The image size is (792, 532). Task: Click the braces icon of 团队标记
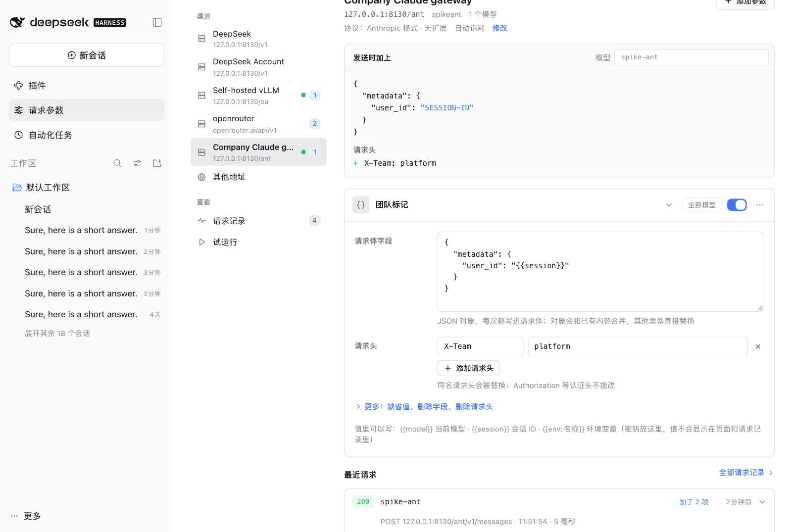click(x=361, y=205)
